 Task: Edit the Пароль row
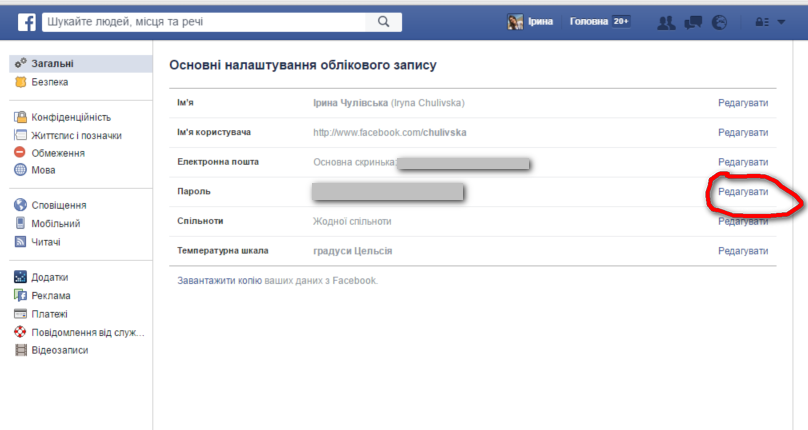click(x=743, y=191)
